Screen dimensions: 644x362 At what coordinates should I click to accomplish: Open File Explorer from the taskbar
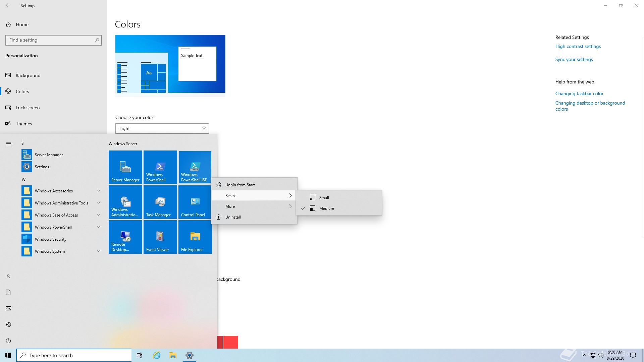(x=173, y=355)
